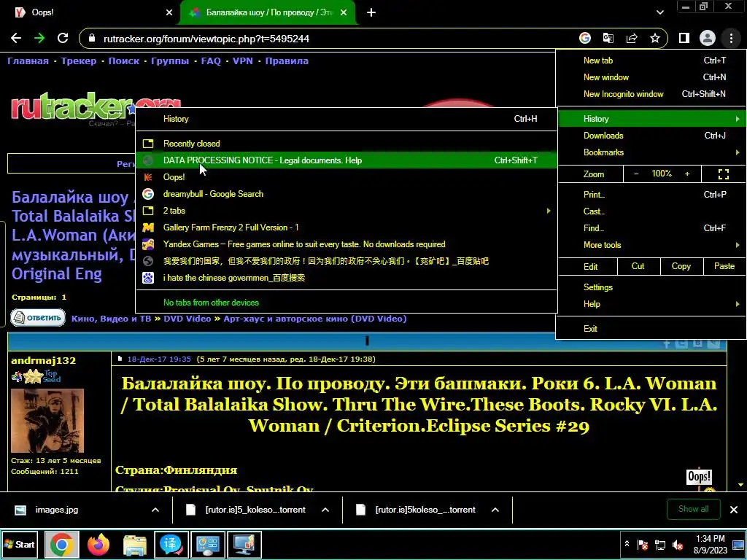Choose Exit in the Chrome menu
This screenshot has height=560, width=747.
[x=651, y=329]
